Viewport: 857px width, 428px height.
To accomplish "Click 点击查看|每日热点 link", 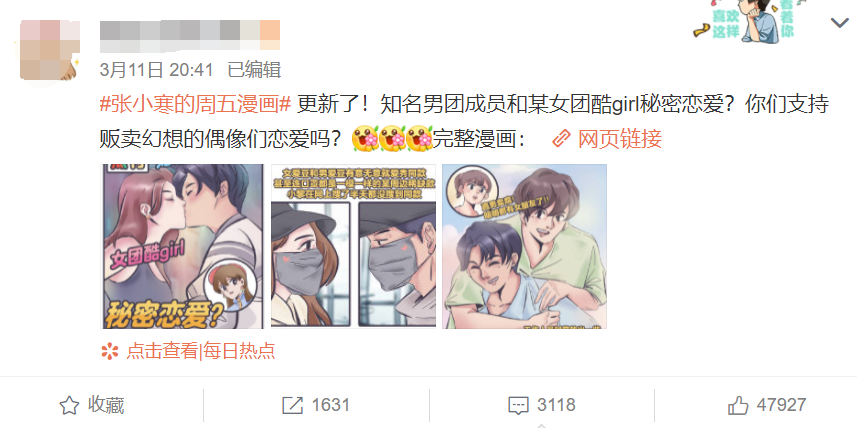I will (x=201, y=350).
